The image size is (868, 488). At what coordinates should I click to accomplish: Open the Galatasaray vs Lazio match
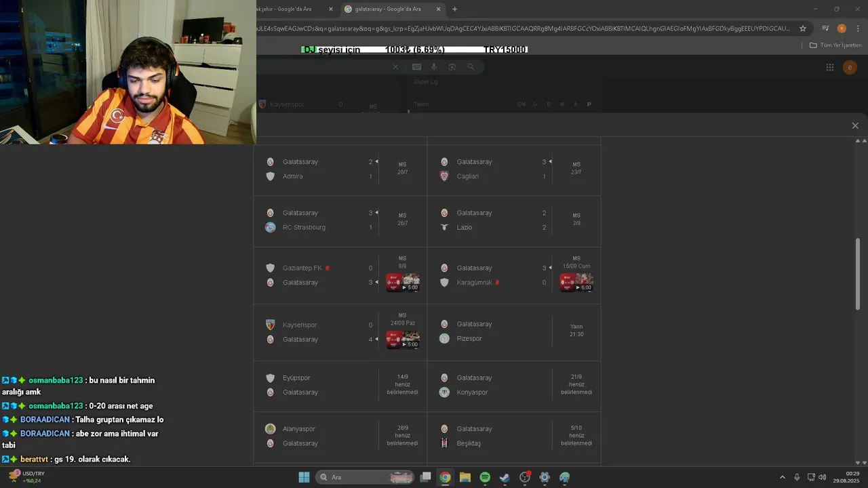pos(514,220)
